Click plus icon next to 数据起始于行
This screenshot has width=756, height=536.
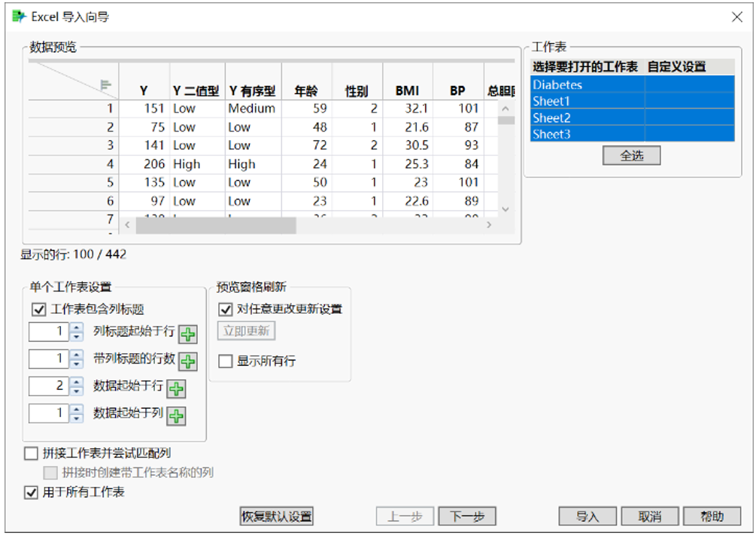[175, 388]
